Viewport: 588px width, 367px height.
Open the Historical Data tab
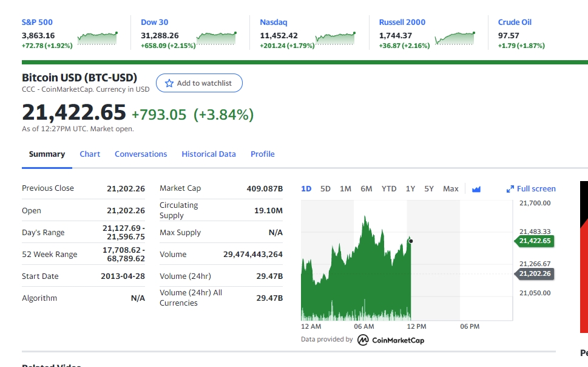pyautogui.click(x=209, y=154)
